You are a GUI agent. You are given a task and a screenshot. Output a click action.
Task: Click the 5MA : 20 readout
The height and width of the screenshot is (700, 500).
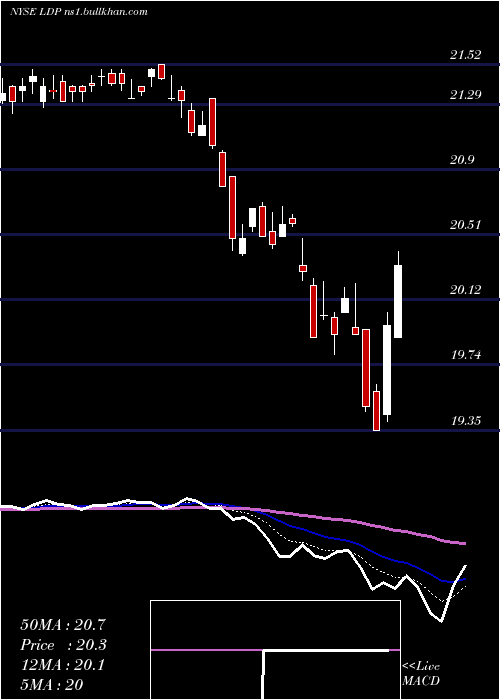[x=52, y=684]
